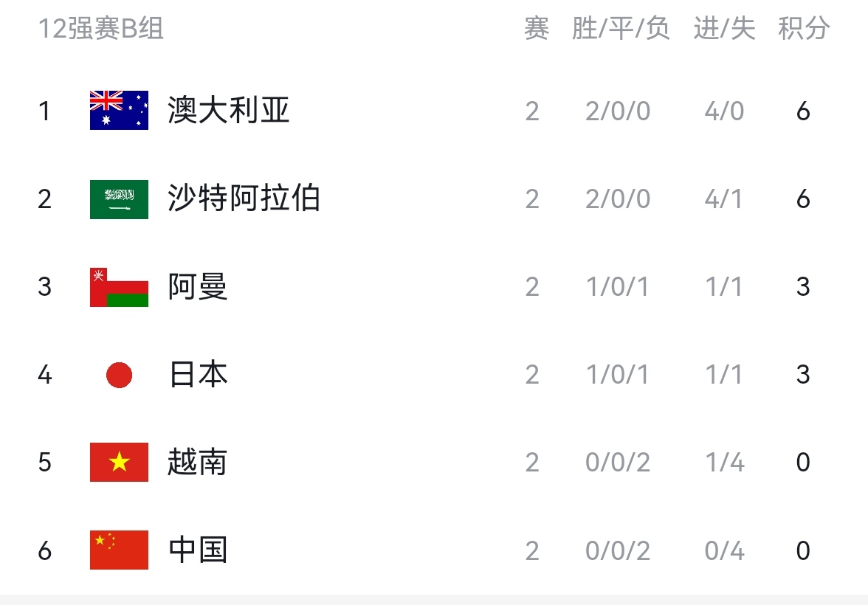Click the 胜/平/负 column header

pos(621,29)
